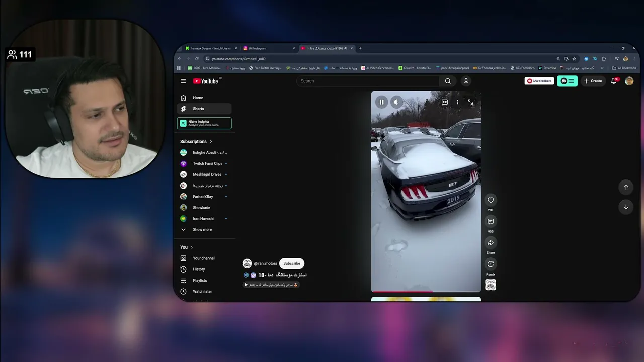
Task: Open Niche Insights panel in sidebar
Action: (204, 123)
